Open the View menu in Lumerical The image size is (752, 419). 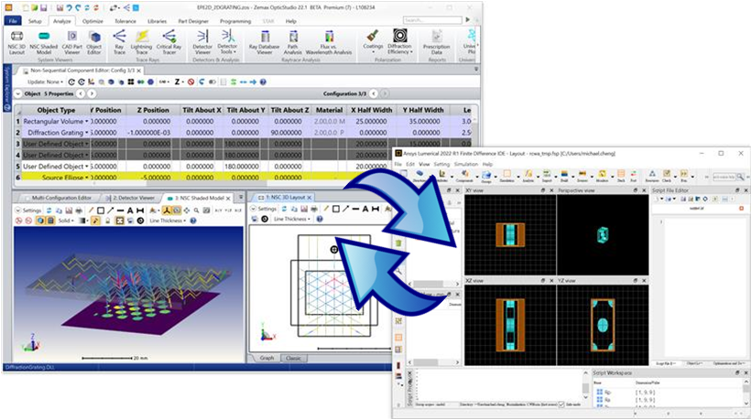(x=424, y=164)
